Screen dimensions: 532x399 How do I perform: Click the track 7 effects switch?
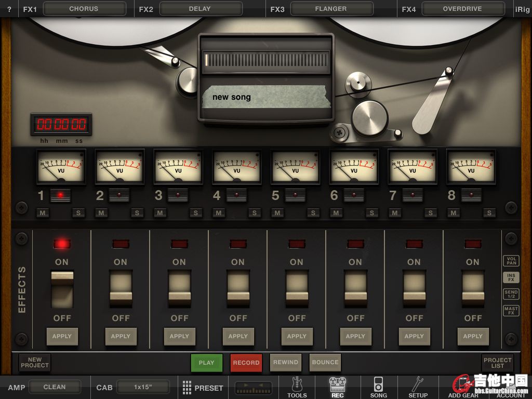(414, 289)
